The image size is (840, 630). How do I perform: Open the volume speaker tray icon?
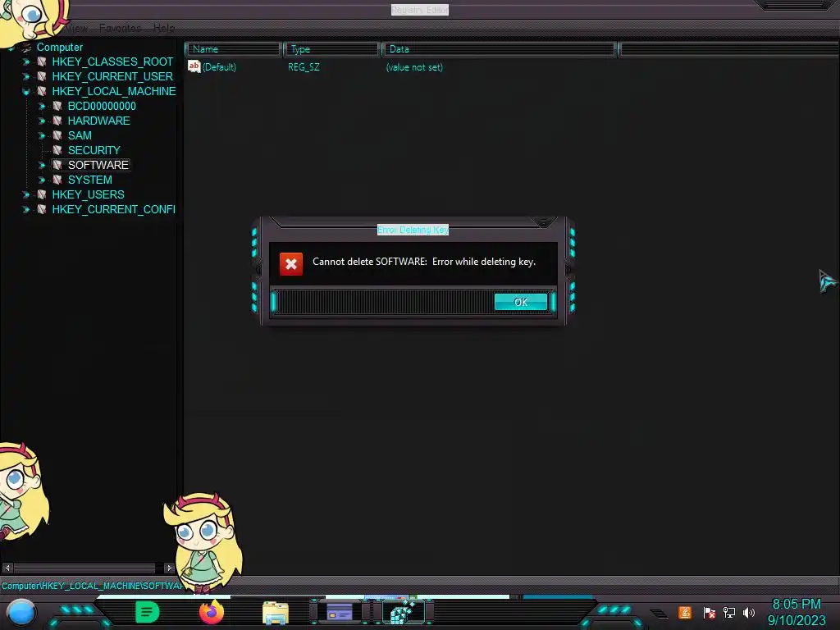[x=749, y=612]
